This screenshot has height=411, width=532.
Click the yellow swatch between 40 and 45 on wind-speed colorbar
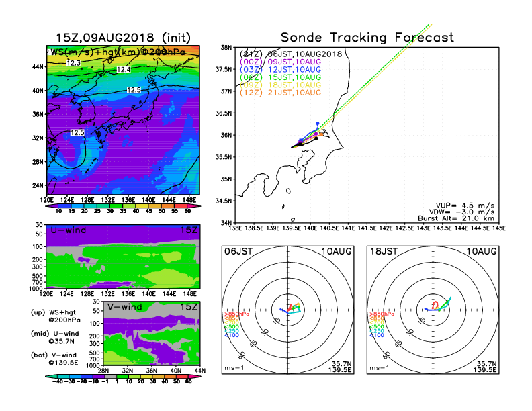coord(142,205)
